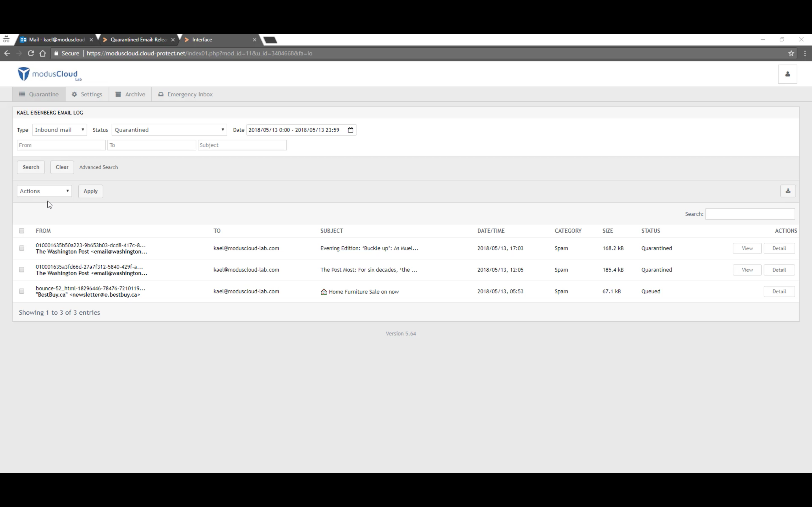This screenshot has width=812, height=507.
Task: Open the Emergency Inbox tab
Action: click(185, 94)
